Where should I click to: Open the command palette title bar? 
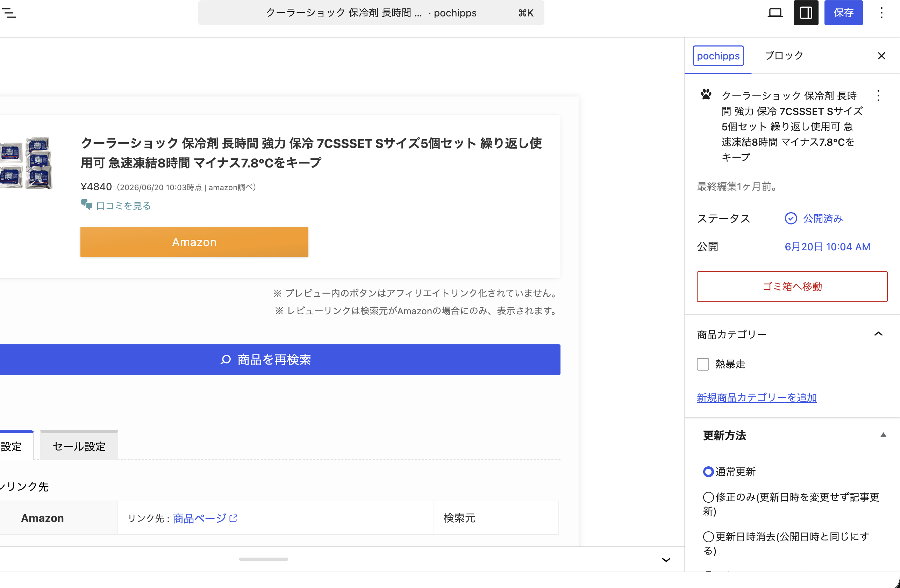[x=371, y=13]
